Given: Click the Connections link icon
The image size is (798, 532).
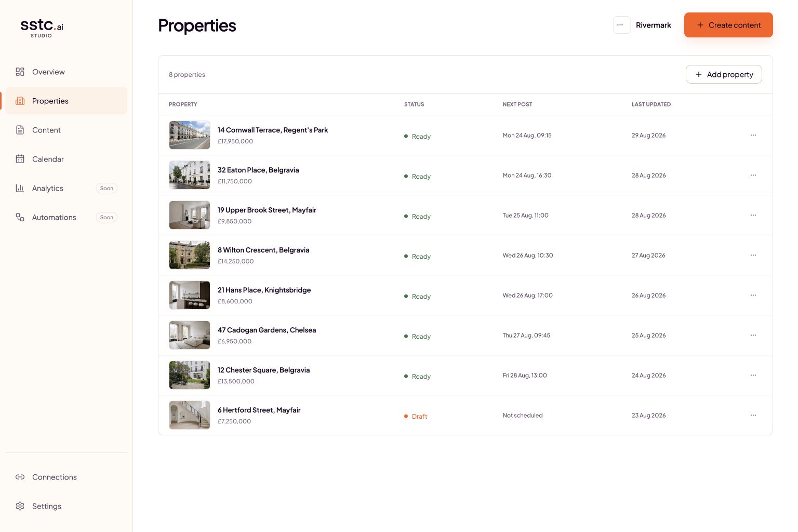Looking at the screenshot, I should pyautogui.click(x=20, y=477).
